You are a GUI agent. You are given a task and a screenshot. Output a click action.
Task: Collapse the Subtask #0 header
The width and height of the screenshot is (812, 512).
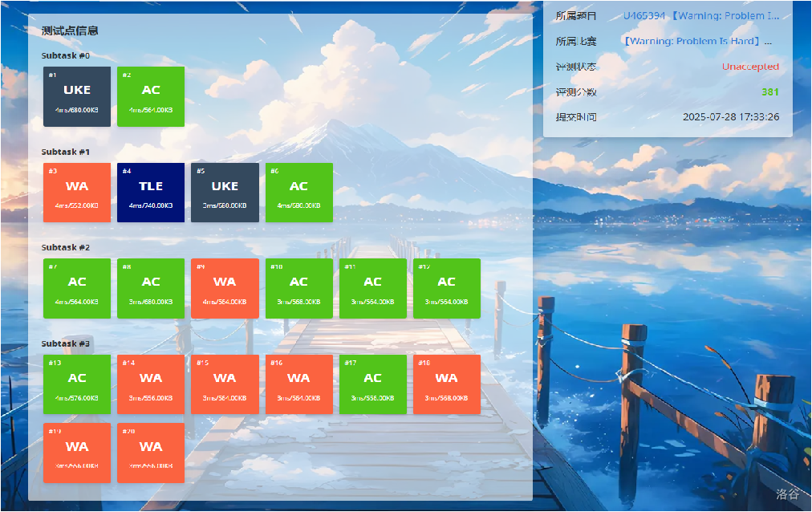coord(66,56)
